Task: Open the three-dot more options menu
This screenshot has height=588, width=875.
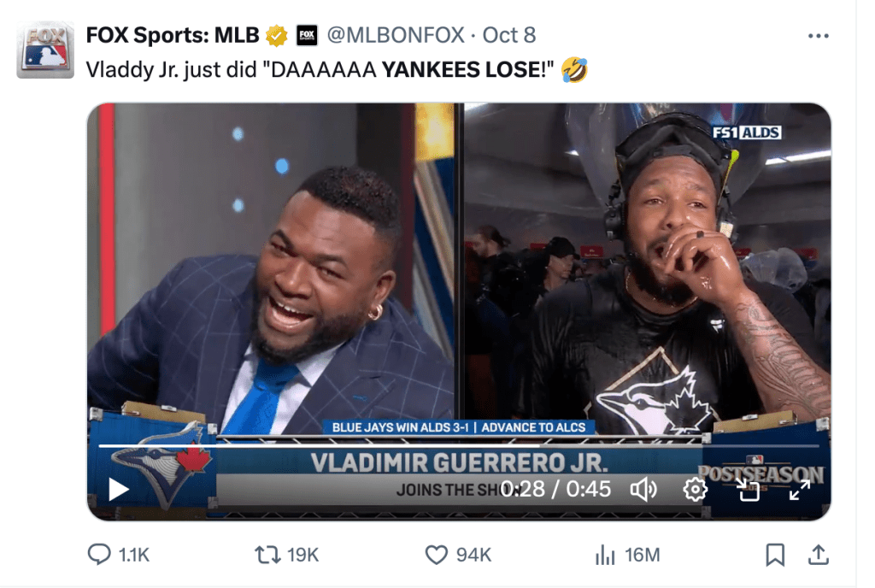Action: pos(818,36)
